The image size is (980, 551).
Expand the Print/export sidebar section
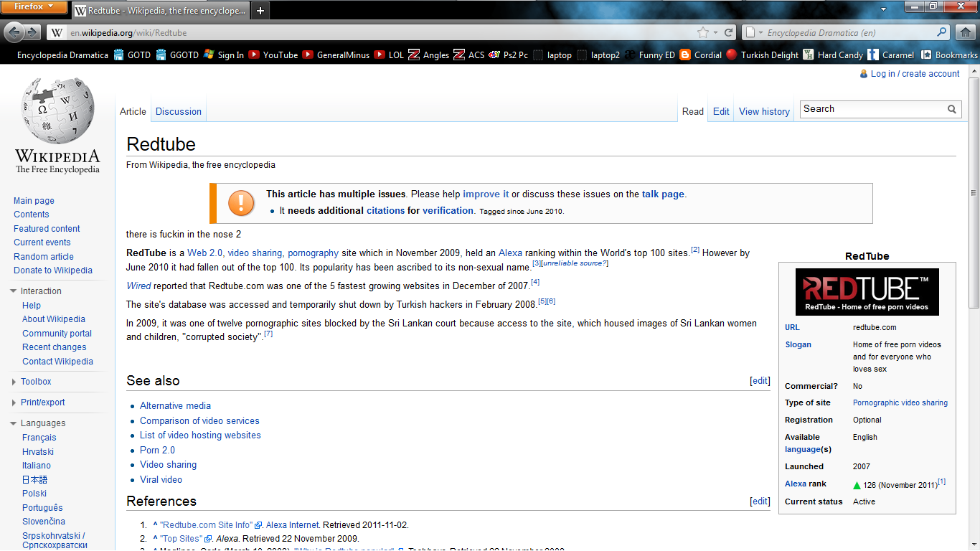pyautogui.click(x=14, y=402)
